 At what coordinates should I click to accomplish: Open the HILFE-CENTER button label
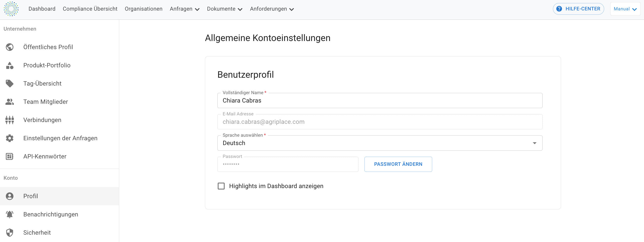[x=583, y=9]
